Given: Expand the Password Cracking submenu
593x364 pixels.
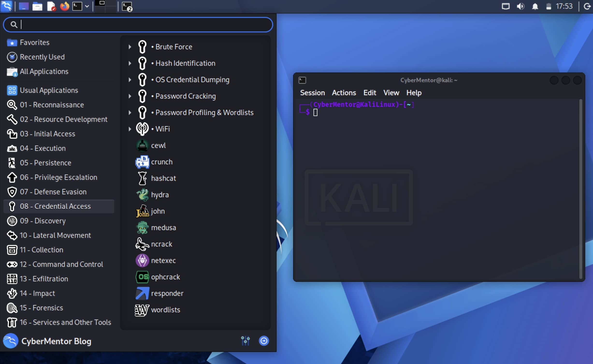Looking at the screenshot, I should [130, 96].
